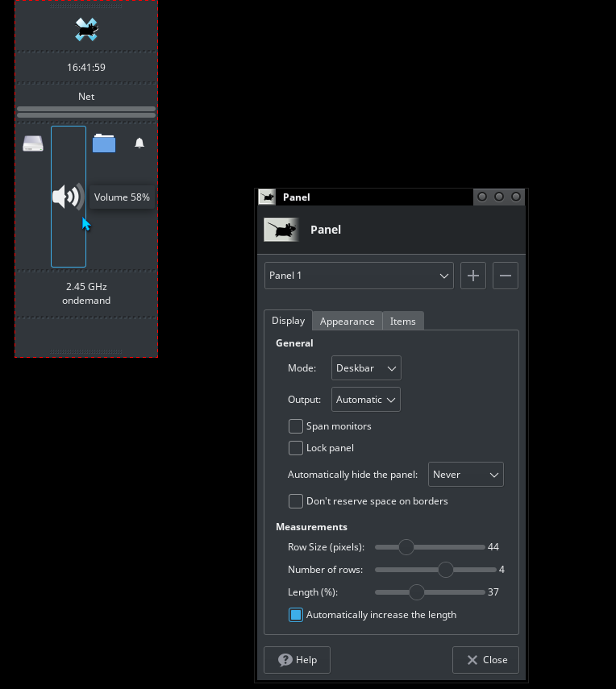Switch to the Items tab

coord(402,321)
